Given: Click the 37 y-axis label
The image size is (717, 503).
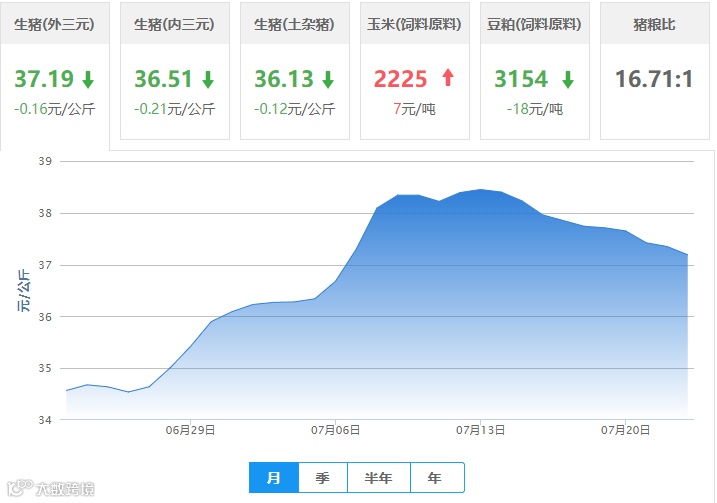Looking at the screenshot, I should pyautogui.click(x=45, y=265).
